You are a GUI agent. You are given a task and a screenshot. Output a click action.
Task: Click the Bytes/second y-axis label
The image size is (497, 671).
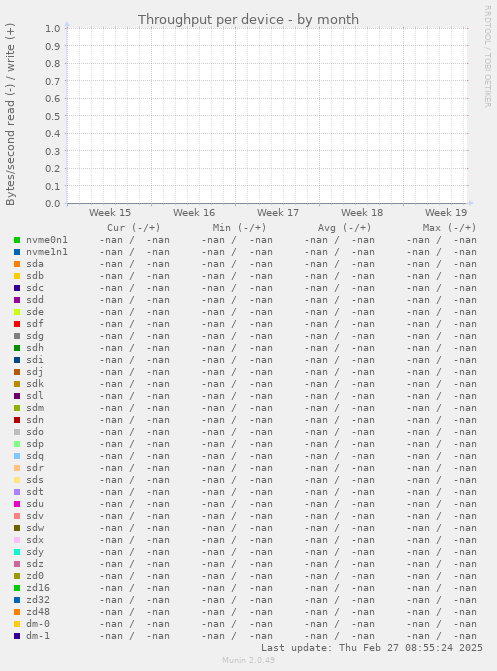[10, 114]
